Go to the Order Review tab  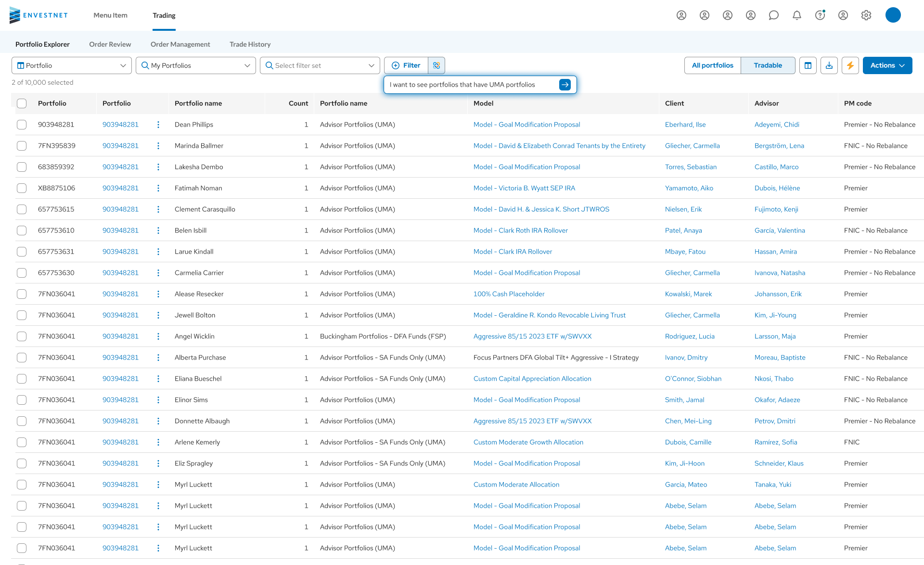(110, 44)
